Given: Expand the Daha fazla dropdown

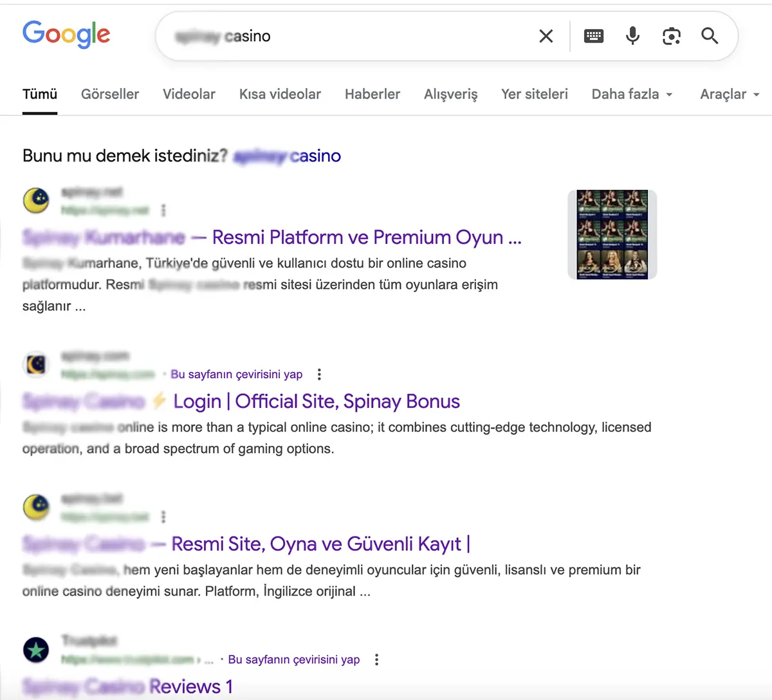Looking at the screenshot, I should point(632,94).
